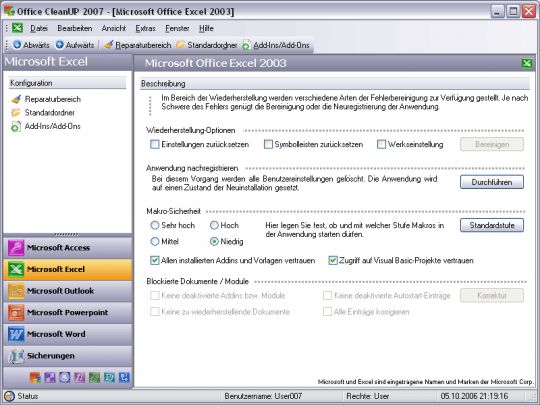The height and width of the screenshot is (405, 540).
Task: Click the green Excel icon in the header bar
Action: pyautogui.click(x=527, y=63)
